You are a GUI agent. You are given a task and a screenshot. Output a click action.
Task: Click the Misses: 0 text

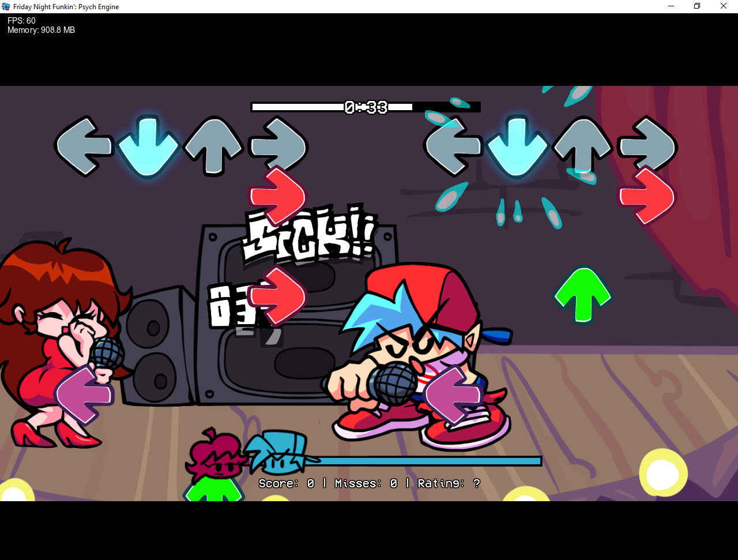[366, 483]
